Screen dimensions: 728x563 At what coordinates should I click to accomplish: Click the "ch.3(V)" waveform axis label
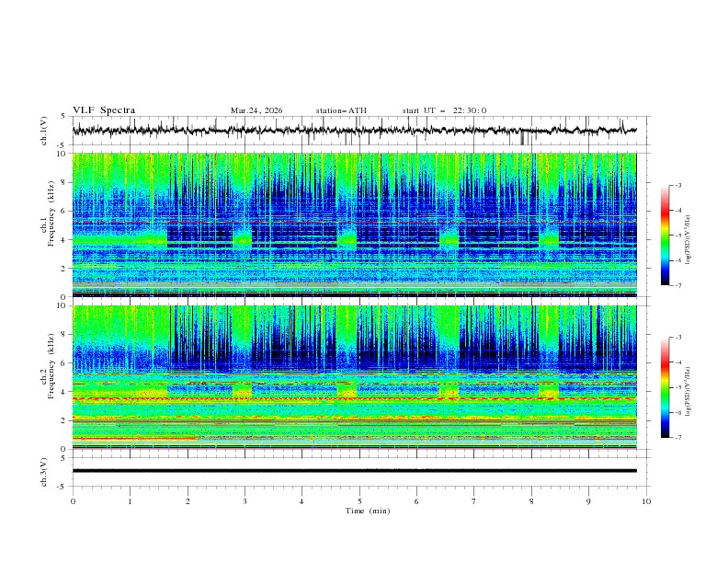(x=44, y=472)
